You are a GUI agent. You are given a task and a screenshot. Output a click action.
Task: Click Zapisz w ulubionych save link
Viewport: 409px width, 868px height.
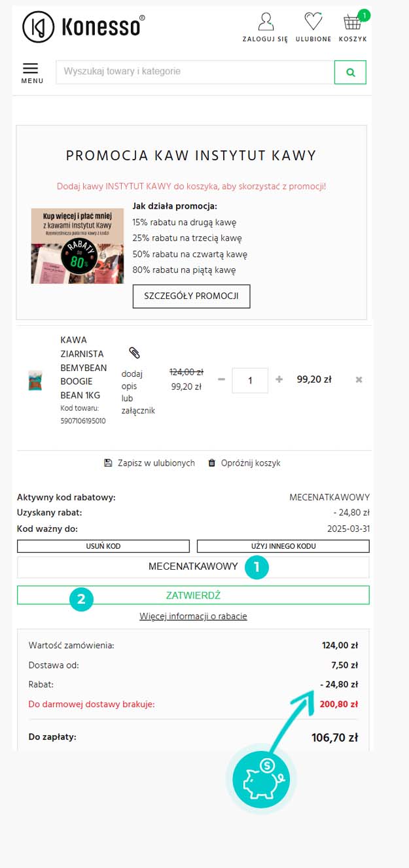pyautogui.click(x=150, y=463)
